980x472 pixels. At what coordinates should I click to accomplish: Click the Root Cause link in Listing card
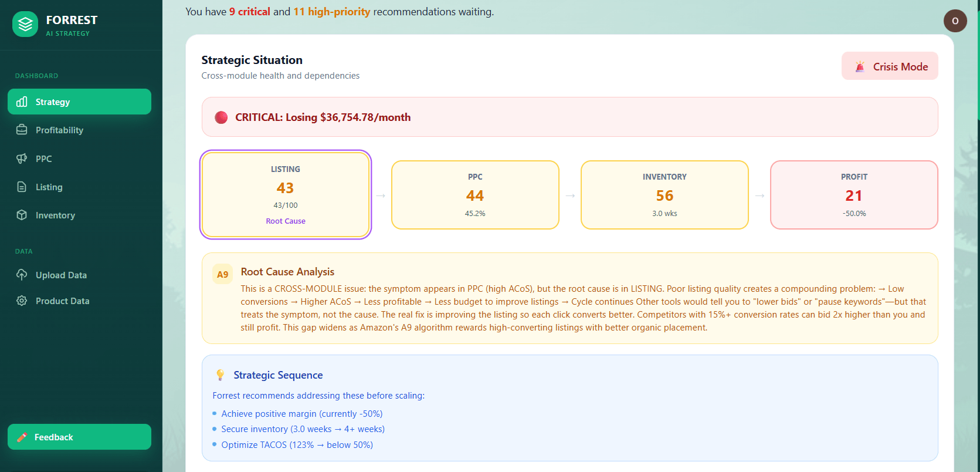286,221
